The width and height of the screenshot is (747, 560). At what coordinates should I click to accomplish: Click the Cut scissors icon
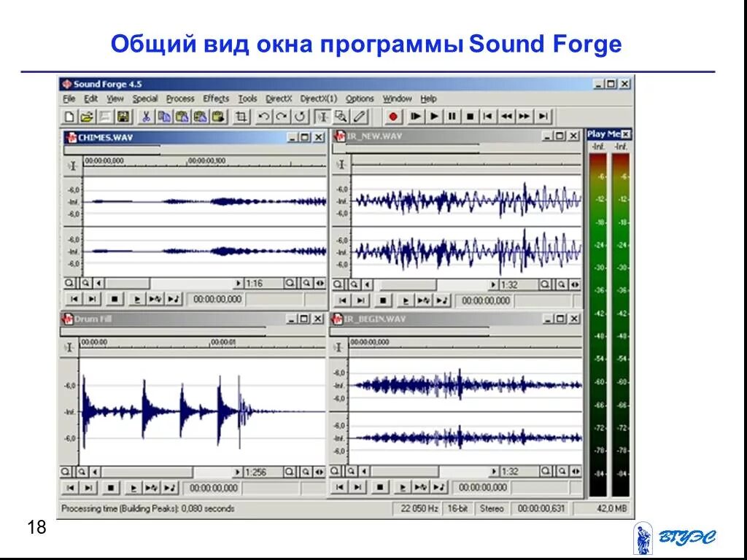pyautogui.click(x=147, y=116)
